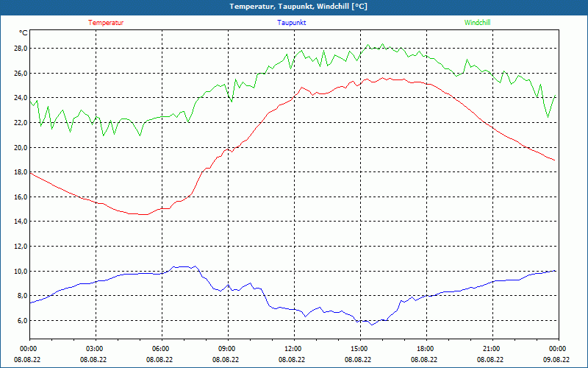Click the 8,0 y-axis value
The height and width of the screenshot is (368, 588).
(x=22, y=296)
